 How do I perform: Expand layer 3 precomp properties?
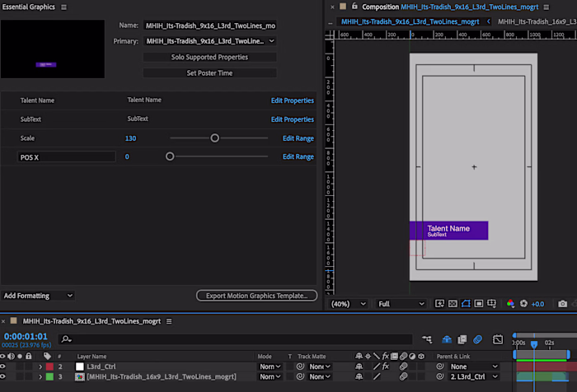[40, 377]
